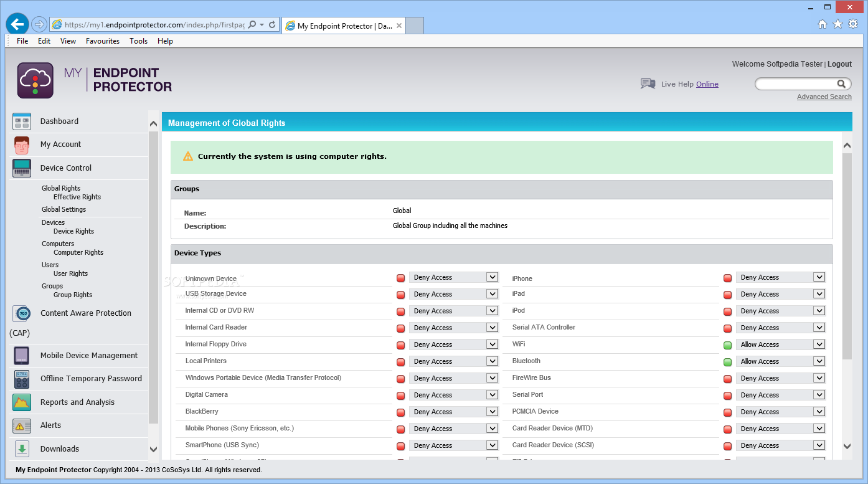Viewport: 868px width, 484px height.
Task: Click red status indicator for Unknown Device
Action: tap(401, 278)
